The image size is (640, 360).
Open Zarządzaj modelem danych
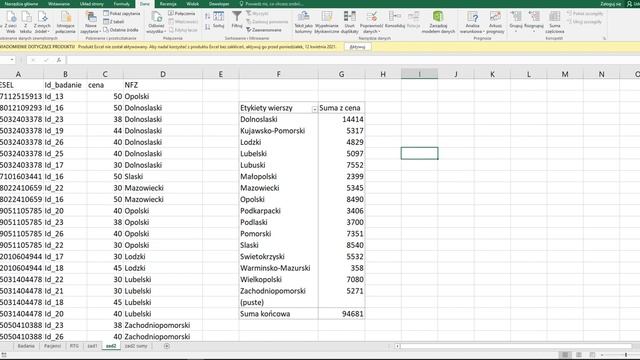[438, 22]
